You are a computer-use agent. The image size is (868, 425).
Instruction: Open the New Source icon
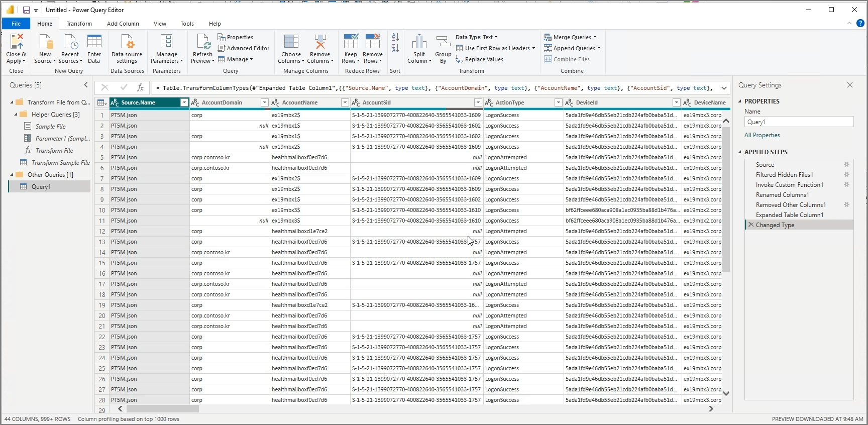click(45, 42)
